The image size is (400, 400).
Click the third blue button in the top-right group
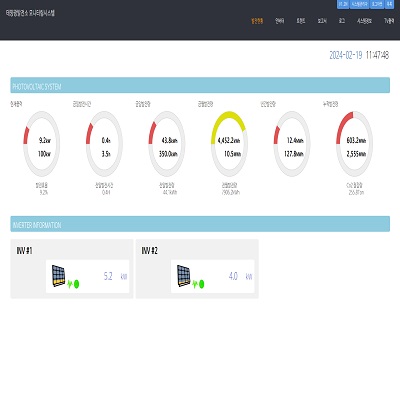click(x=377, y=4)
